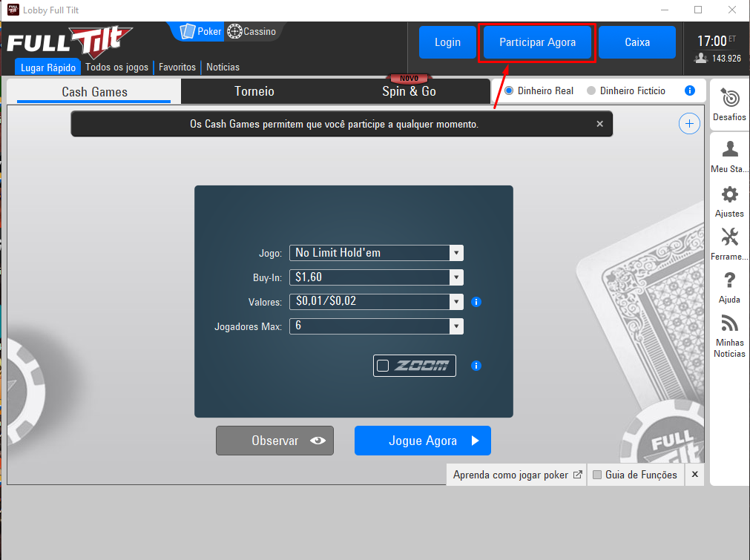Click the title bar app icon
750x560 pixels.
[x=13, y=10]
